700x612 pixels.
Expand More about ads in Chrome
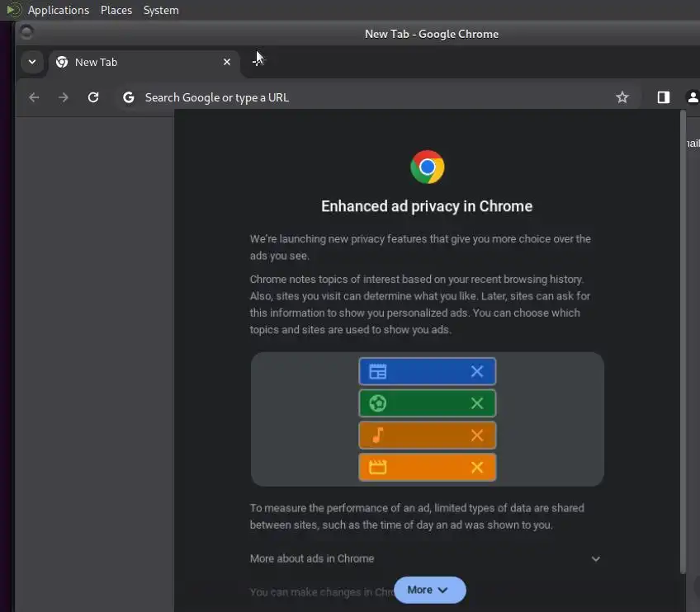pos(426,558)
